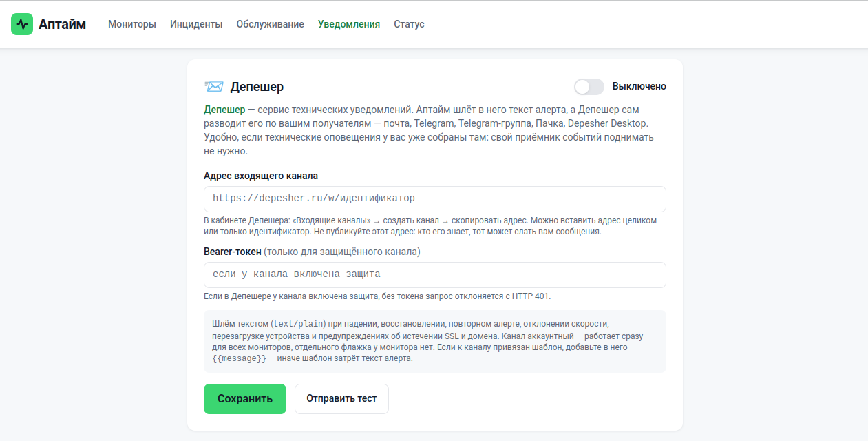Click the envelope icon beside Депешер heading
This screenshot has height=441, width=868.
(213, 87)
